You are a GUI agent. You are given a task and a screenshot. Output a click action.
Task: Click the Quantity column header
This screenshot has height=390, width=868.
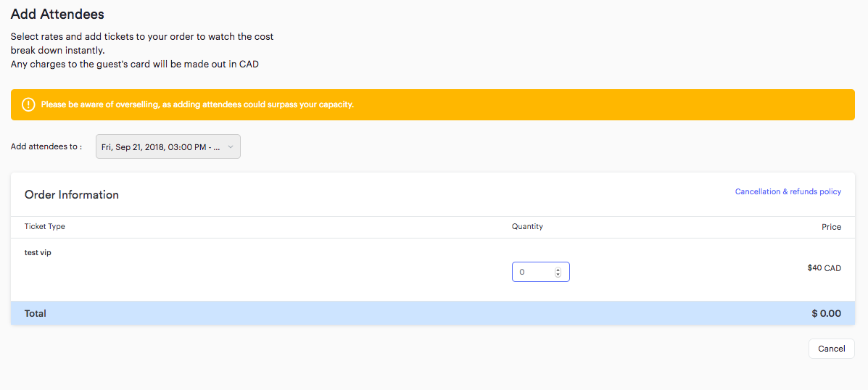(527, 227)
